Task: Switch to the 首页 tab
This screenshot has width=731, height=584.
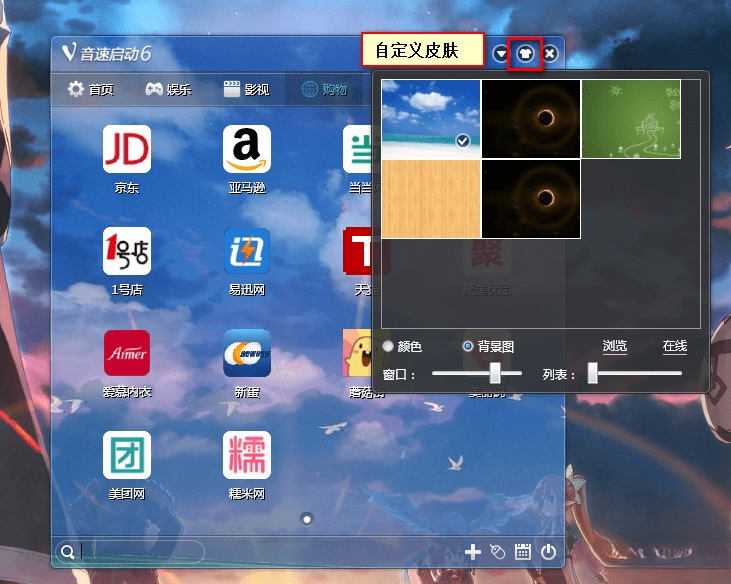Action: tap(91, 89)
